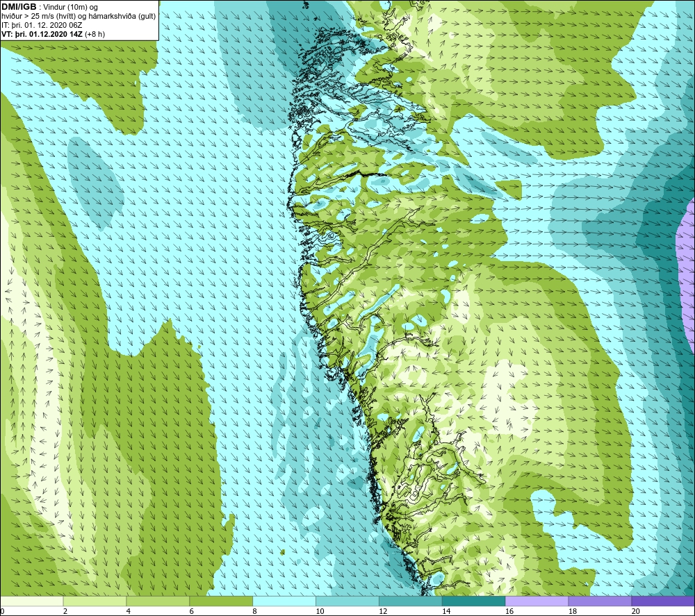Click the 4–6 m/s green legend swatch
The image size is (695, 616).
tap(158, 601)
